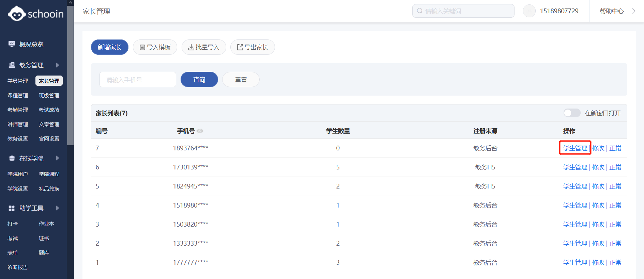Open 学院设置 menu item
Image resolution: width=644 pixels, height=279 pixels.
coord(18,189)
